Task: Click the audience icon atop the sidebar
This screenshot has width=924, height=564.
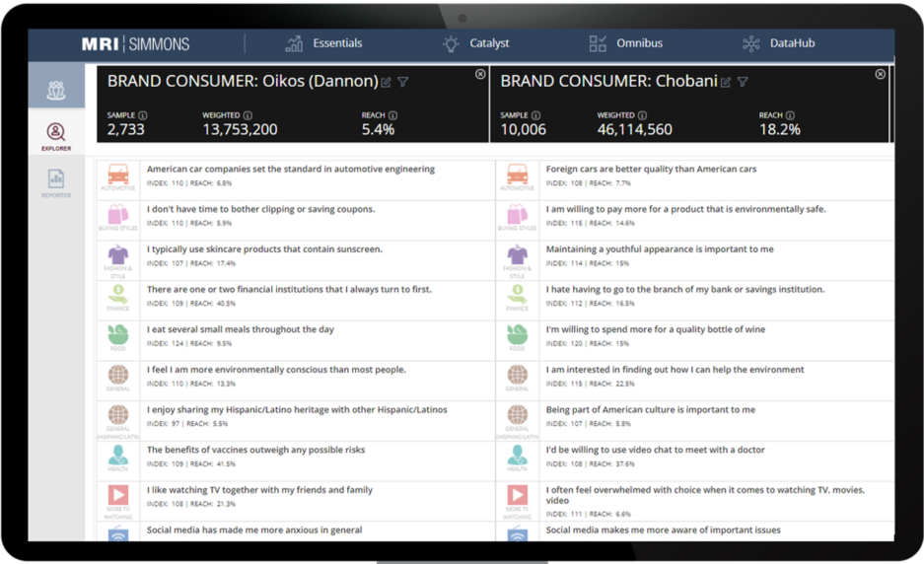Action: click(56, 88)
